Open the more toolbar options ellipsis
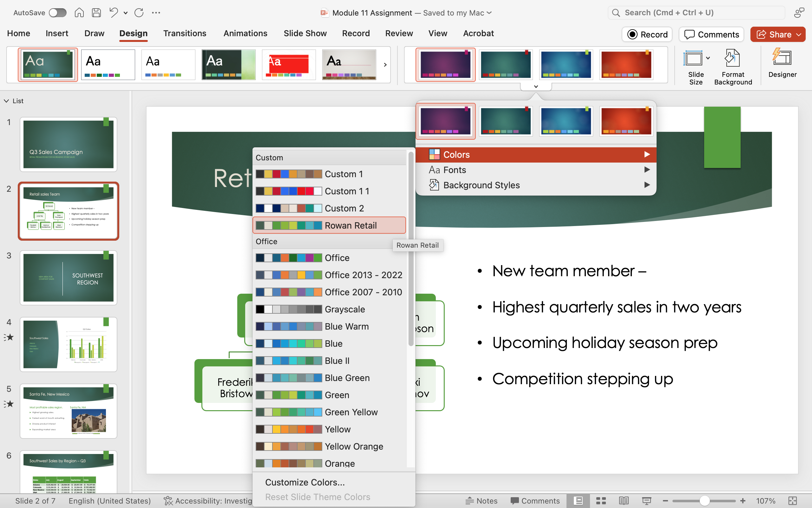This screenshot has height=508, width=812. 156,13
